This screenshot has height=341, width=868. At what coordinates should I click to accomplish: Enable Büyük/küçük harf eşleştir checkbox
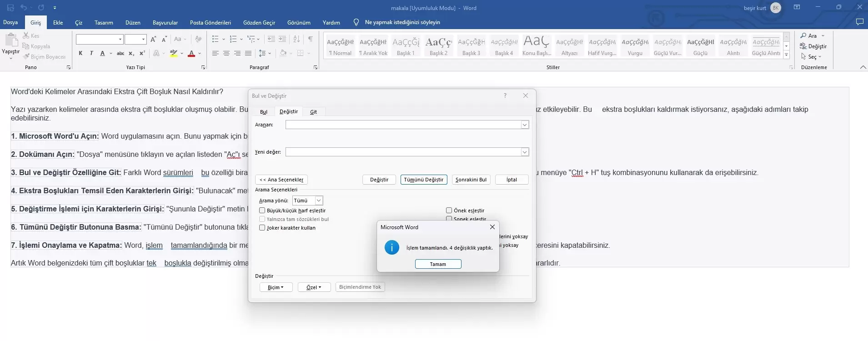pyautogui.click(x=262, y=211)
